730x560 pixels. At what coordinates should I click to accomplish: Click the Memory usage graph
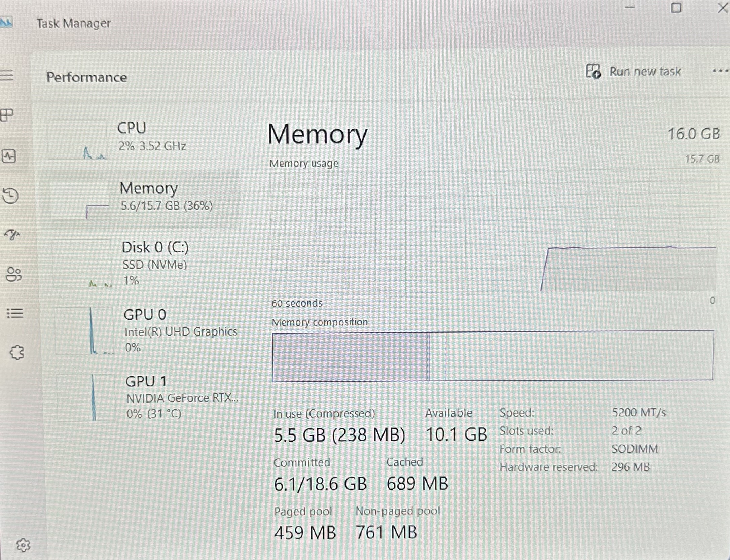493,232
